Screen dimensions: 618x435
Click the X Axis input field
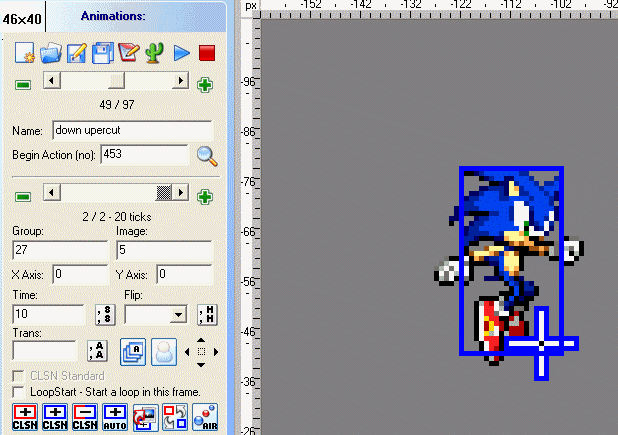pyautogui.click(x=80, y=274)
